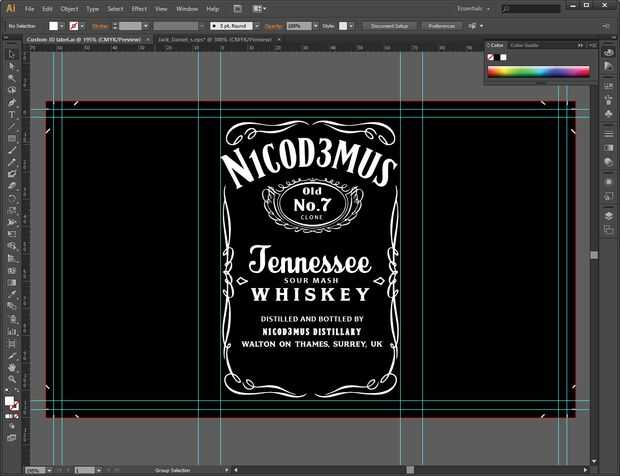Select the Rotate tool
Image resolution: width=620 pixels, height=476 pixels.
point(12,198)
